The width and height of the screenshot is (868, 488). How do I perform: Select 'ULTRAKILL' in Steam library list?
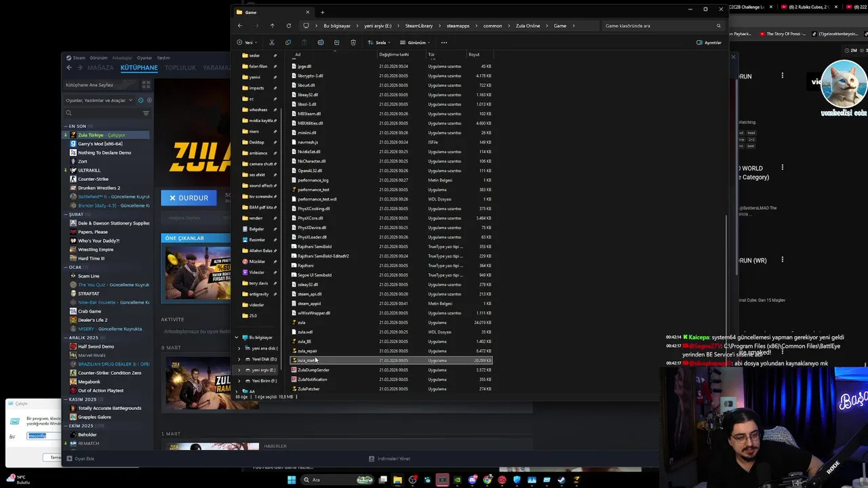tap(89, 170)
